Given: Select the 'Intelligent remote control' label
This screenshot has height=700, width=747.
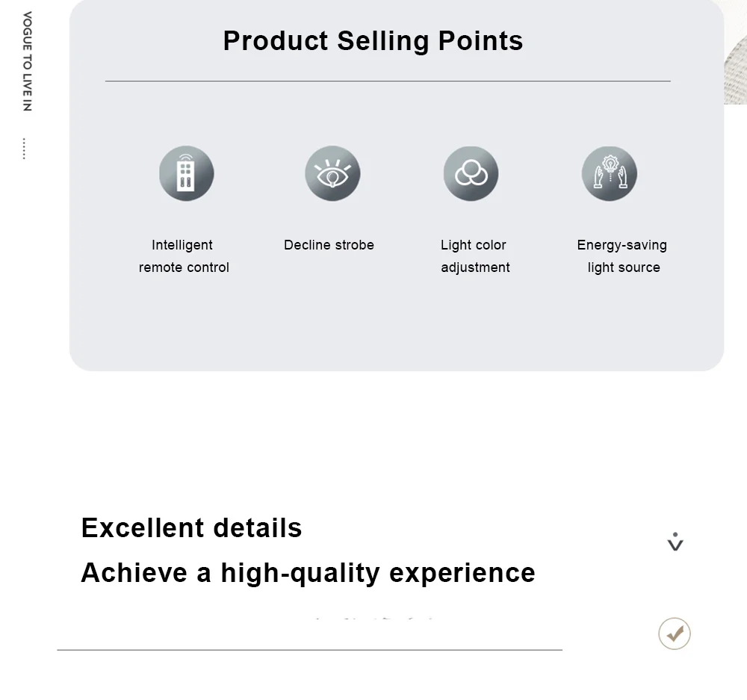Looking at the screenshot, I should pos(184,256).
